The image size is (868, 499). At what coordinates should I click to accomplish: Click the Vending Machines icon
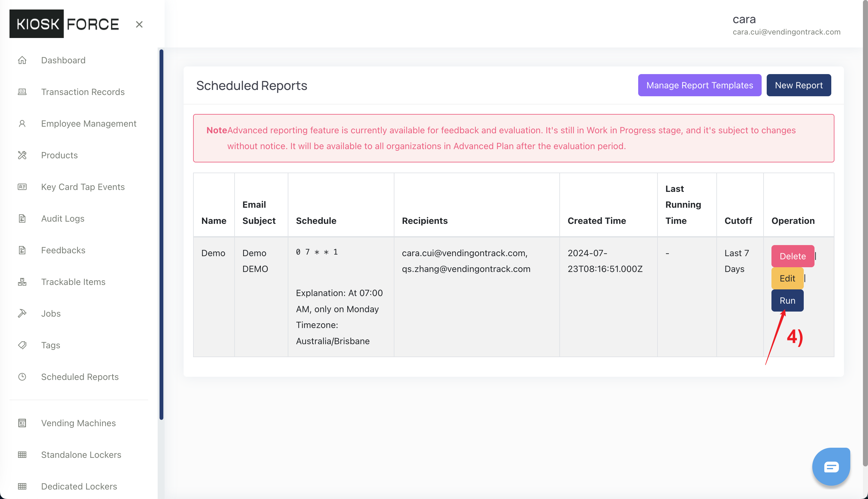point(22,423)
